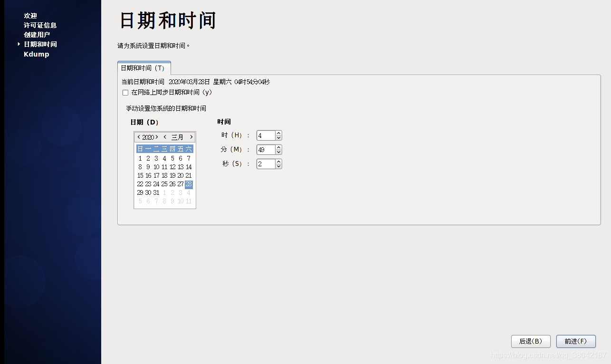Screen dimensions: 611x364
Task: Open 许可证信息 from the sidebar
Action: [41, 25]
